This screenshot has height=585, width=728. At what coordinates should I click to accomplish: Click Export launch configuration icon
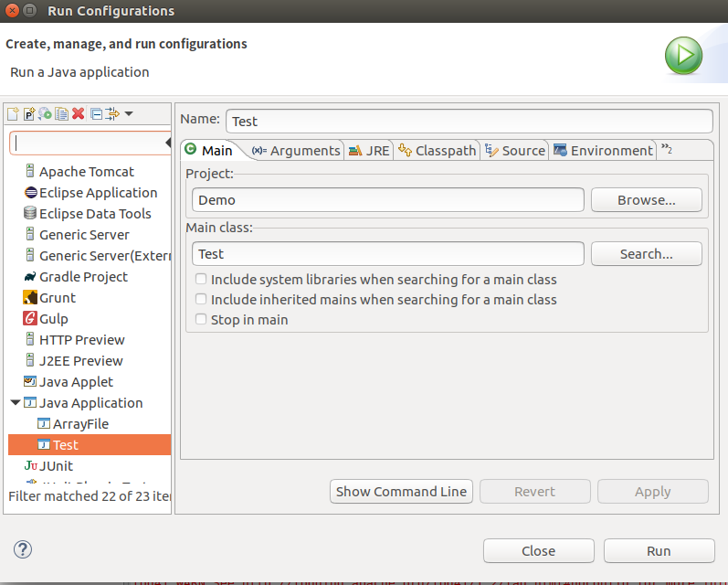(45, 113)
